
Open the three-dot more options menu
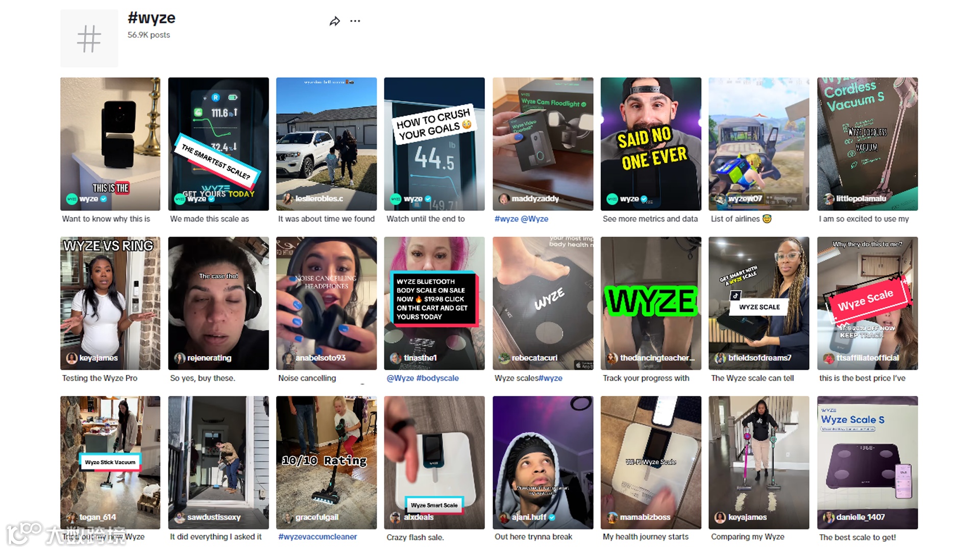(x=355, y=21)
